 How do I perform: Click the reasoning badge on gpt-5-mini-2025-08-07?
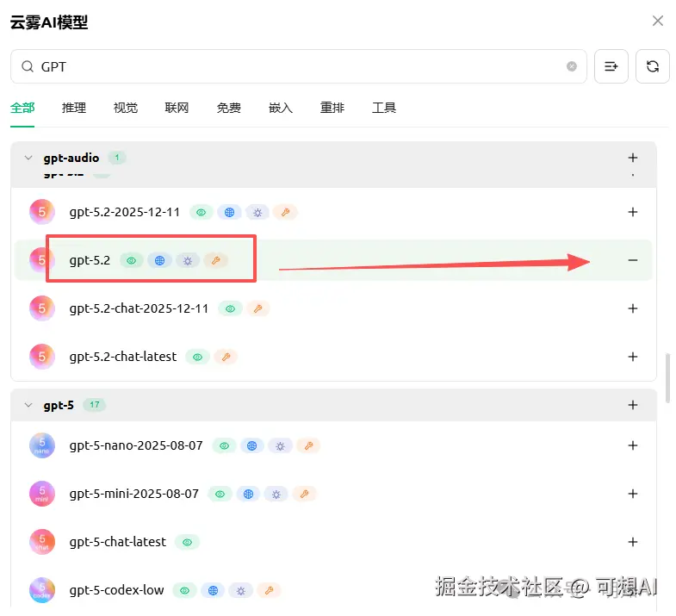(276, 495)
